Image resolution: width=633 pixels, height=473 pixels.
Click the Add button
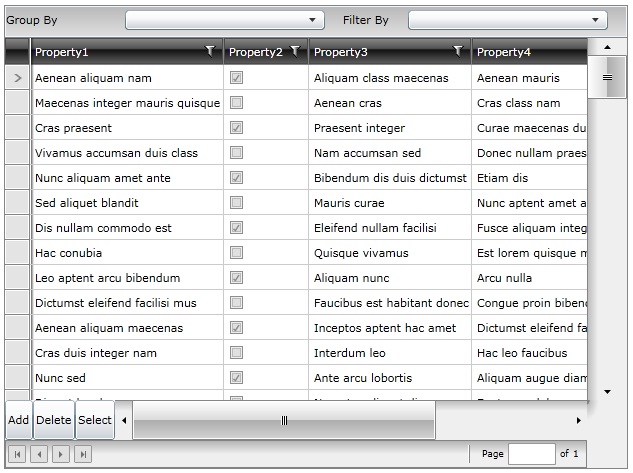19,420
